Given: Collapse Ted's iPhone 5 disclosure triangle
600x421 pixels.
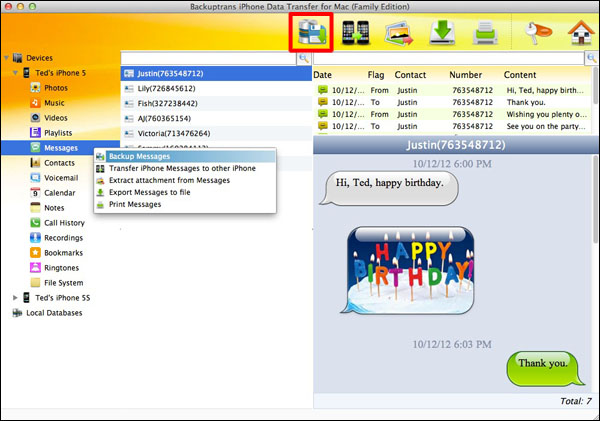Looking at the screenshot, I should tap(15, 73).
